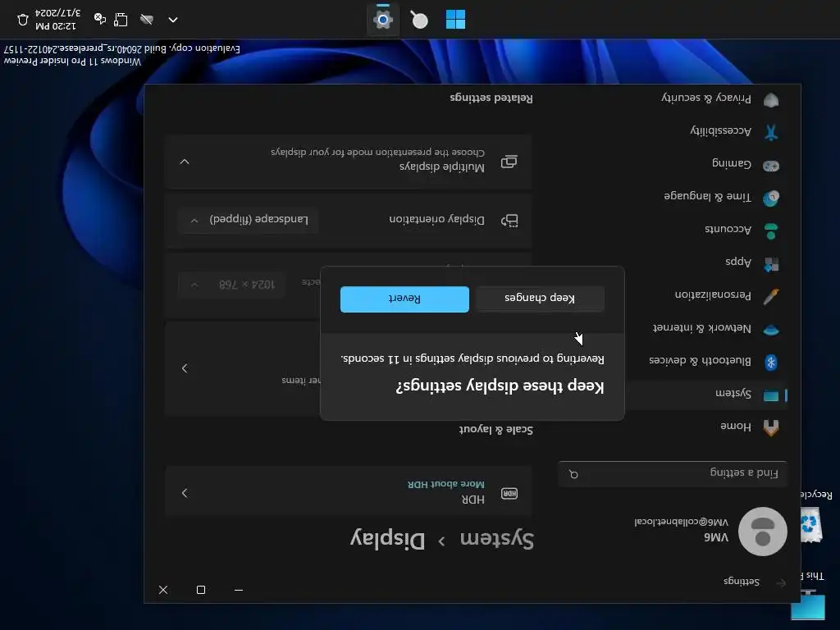The image size is (840, 630).
Task: Click the Time & language globe icon
Action: point(771,199)
